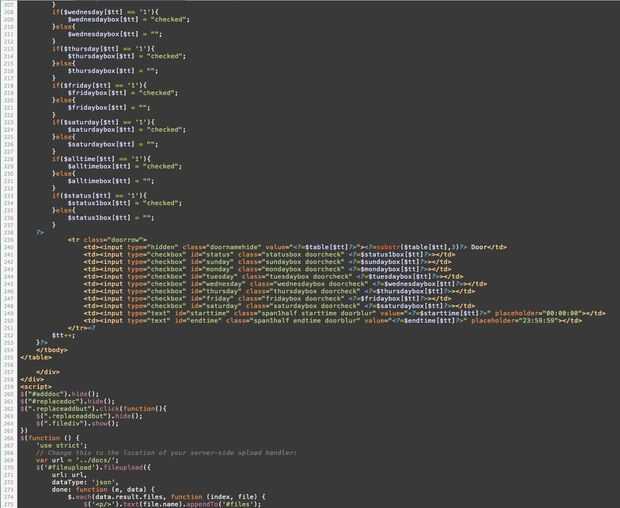Click the $("#adddoc").hide(); line
The width and height of the screenshot is (620, 508).
[60, 394]
